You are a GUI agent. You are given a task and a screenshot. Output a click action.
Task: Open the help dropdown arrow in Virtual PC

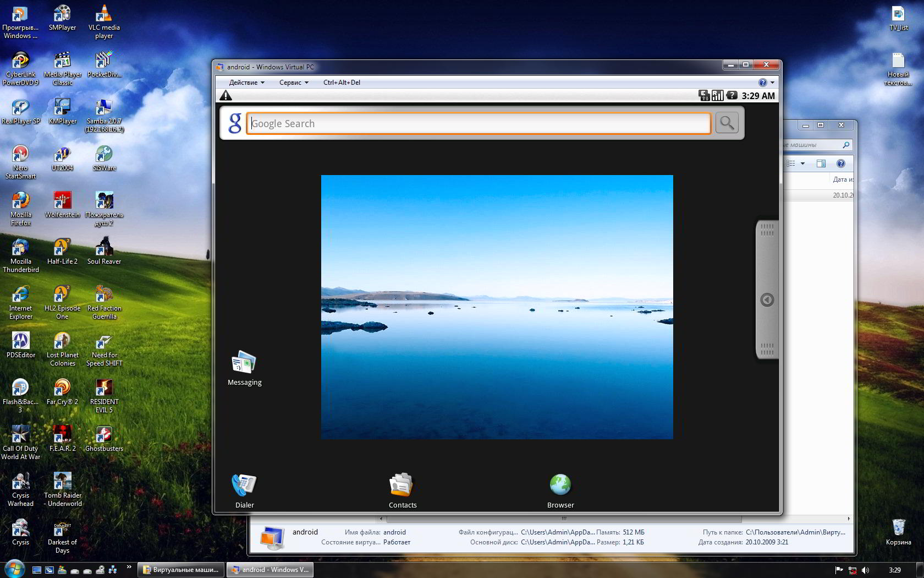(772, 83)
